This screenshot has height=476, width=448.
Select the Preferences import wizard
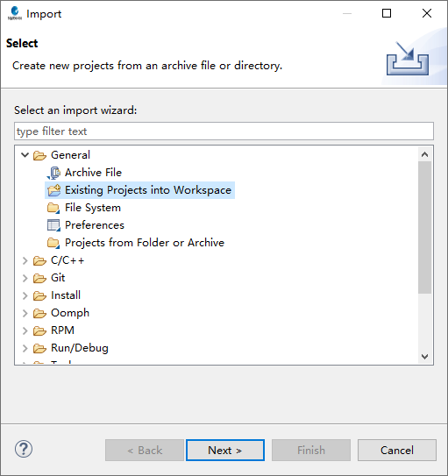[95, 225]
